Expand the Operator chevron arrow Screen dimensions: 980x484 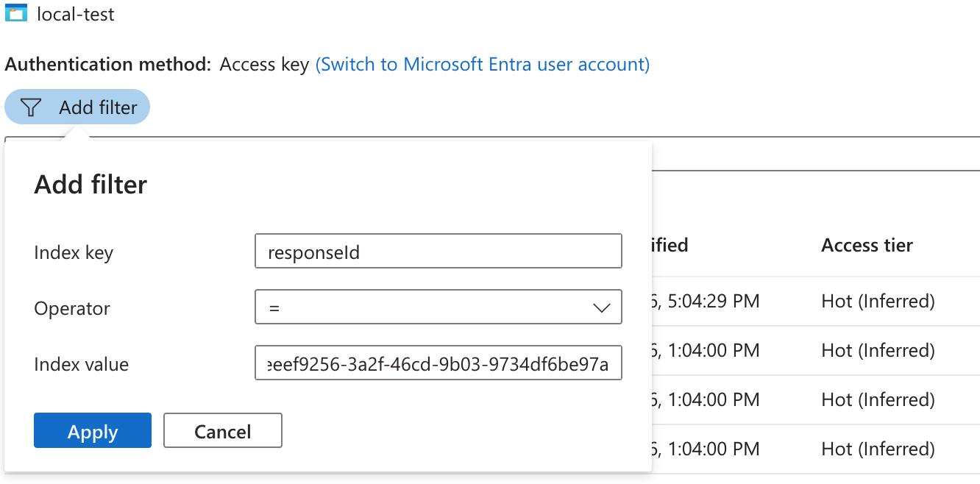point(602,308)
